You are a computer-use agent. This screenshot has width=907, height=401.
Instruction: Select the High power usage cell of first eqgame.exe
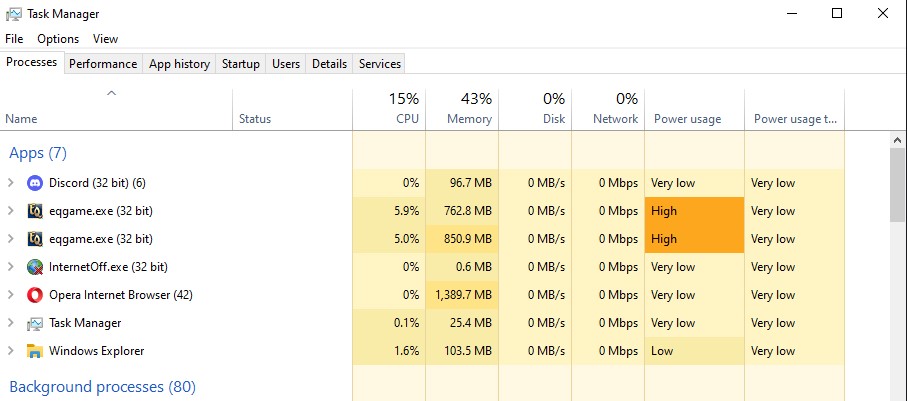tap(694, 211)
